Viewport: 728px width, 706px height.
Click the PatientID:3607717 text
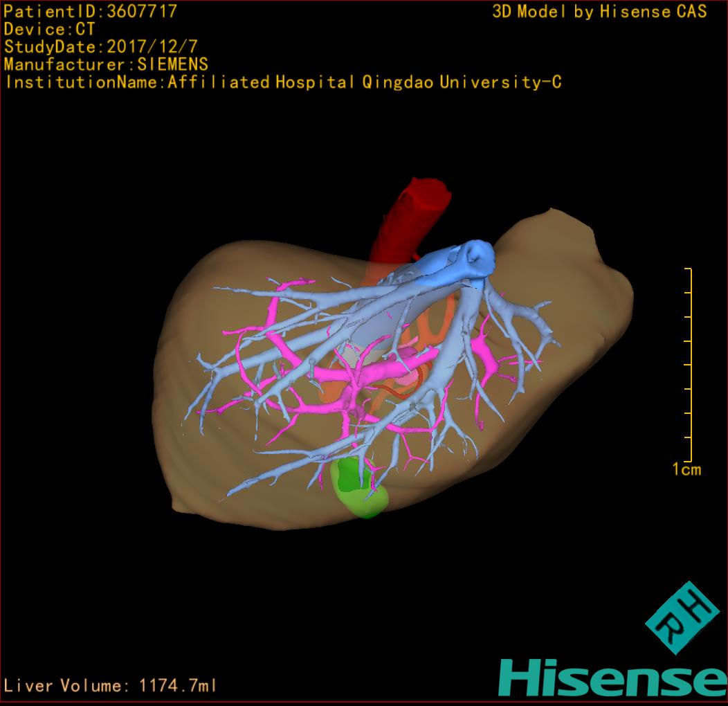coord(90,12)
